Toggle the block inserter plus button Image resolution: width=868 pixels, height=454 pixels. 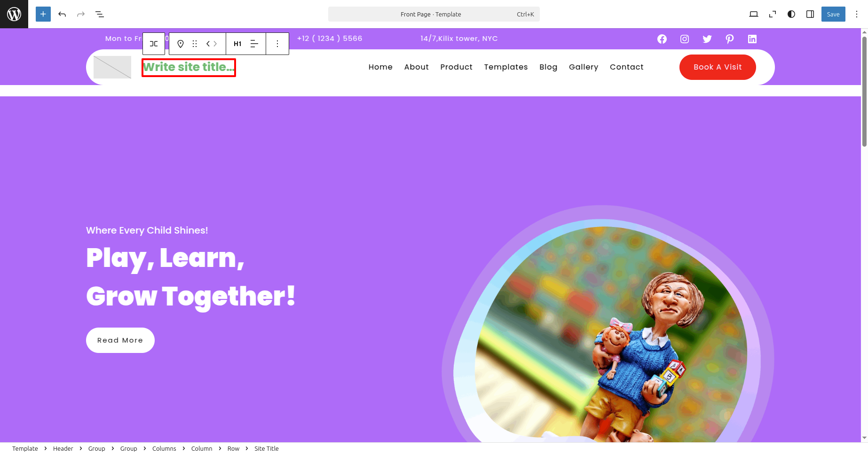[43, 14]
